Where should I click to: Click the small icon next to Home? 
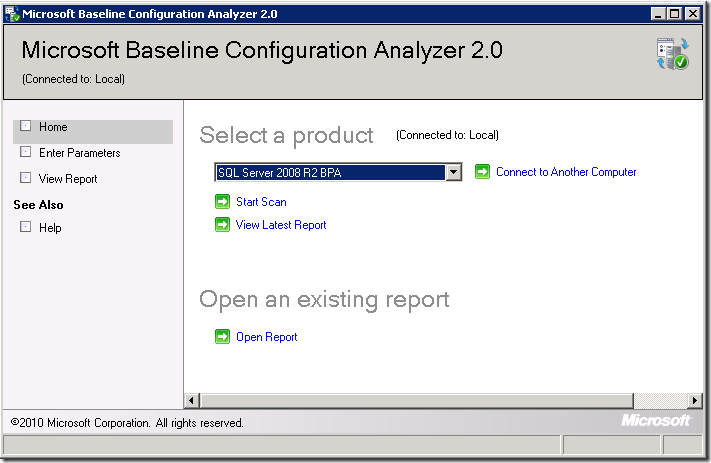[26, 127]
